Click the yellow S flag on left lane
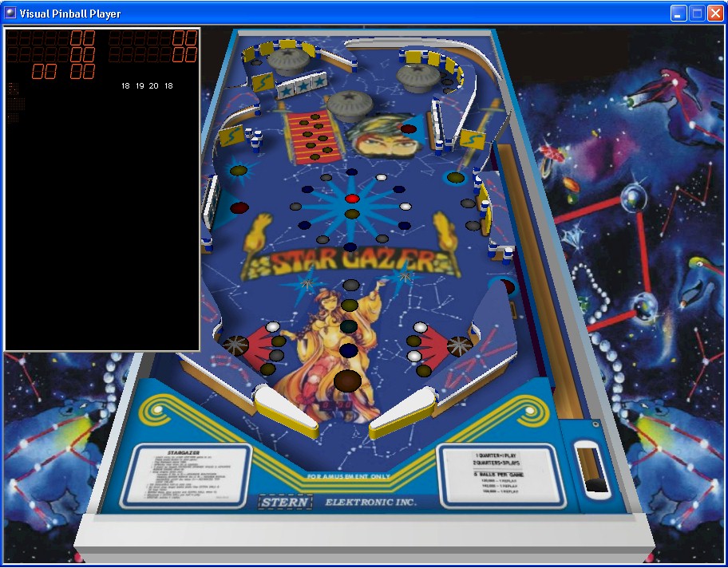Viewport: 728px width, 568px height. click(x=231, y=136)
